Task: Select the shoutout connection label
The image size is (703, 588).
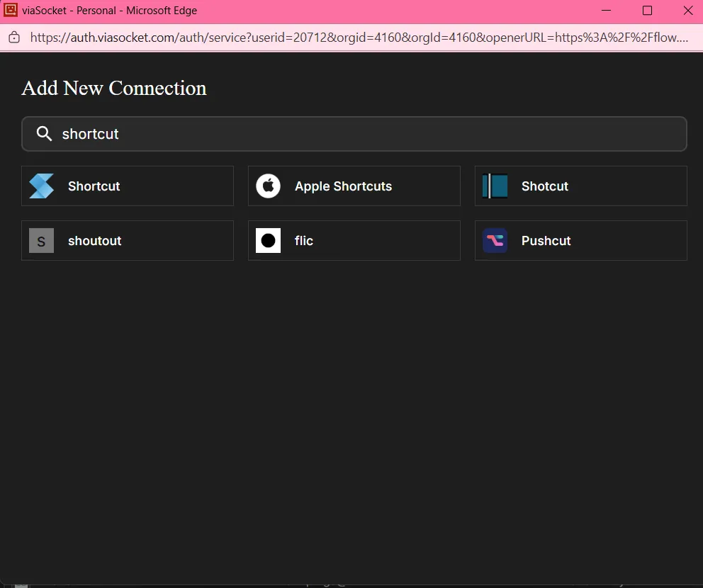Action: click(x=94, y=241)
